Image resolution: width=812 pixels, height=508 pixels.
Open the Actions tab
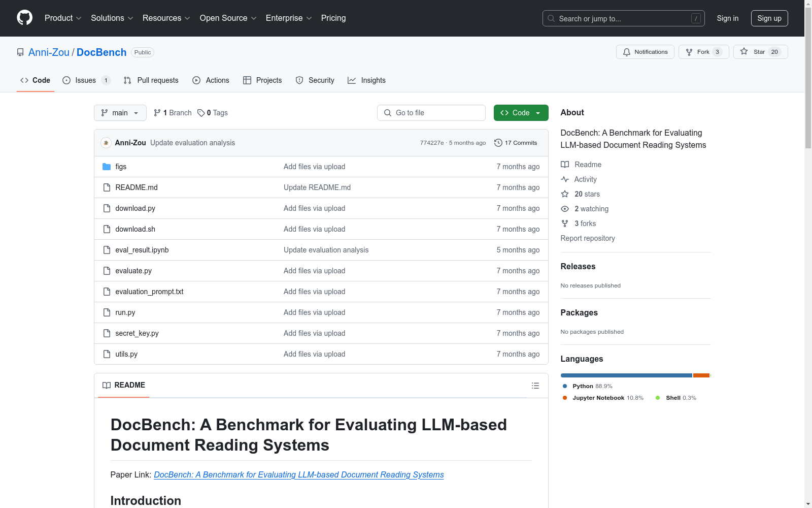click(x=211, y=80)
